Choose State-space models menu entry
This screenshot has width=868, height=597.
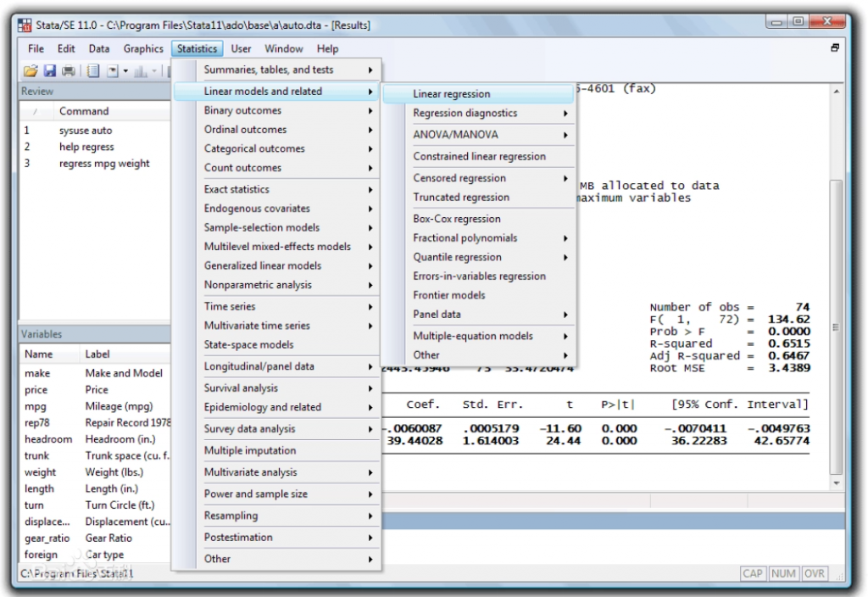point(276,345)
